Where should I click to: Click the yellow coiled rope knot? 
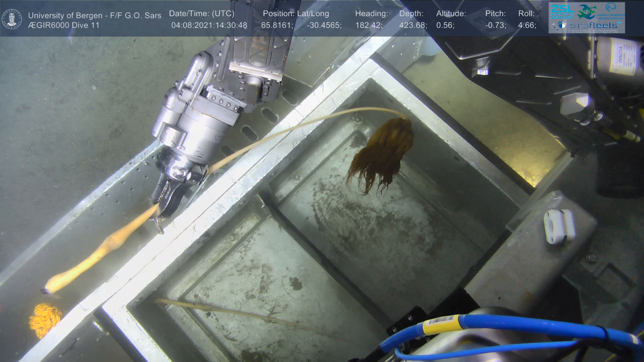tap(45, 319)
